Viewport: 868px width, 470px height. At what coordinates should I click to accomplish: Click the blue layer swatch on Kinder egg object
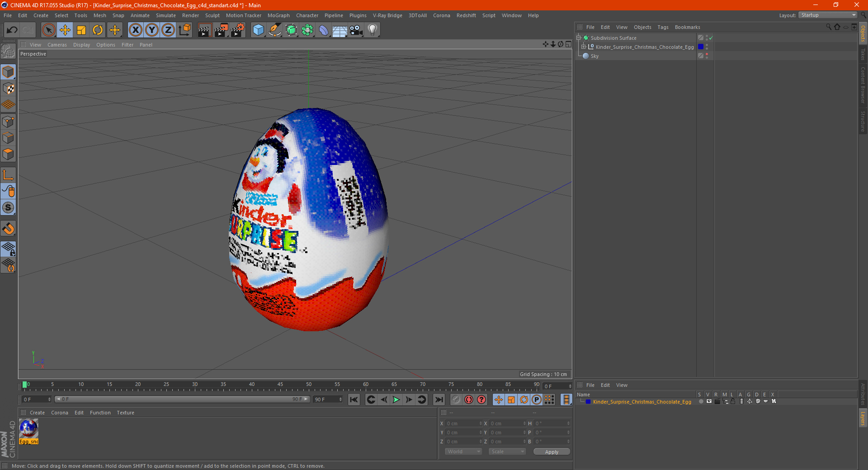(701, 47)
